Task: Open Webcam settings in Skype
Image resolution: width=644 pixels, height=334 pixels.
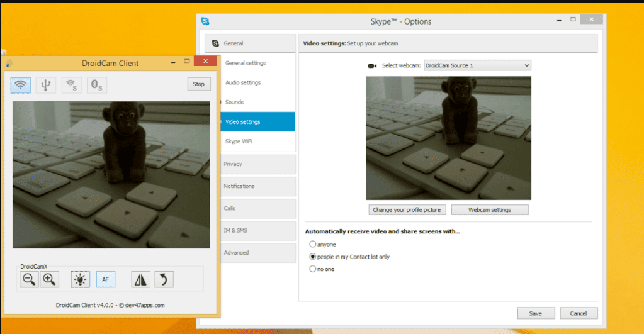Action: click(490, 209)
